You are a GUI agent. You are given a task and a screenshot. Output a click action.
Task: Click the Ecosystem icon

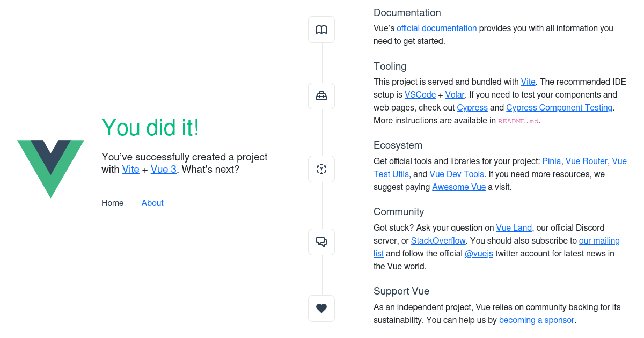(x=321, y=168)
